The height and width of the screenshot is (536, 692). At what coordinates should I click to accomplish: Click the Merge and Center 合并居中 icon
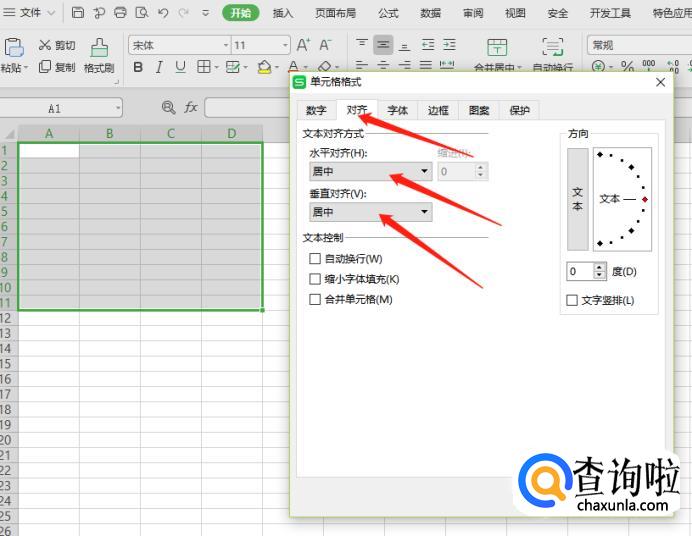pos(497,47)
